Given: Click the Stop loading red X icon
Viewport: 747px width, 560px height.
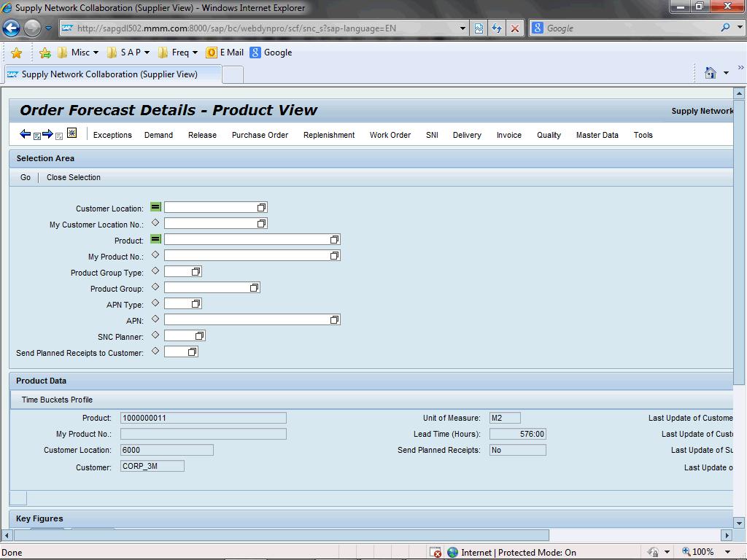Looking at the screenshot, I should [515, 28].
